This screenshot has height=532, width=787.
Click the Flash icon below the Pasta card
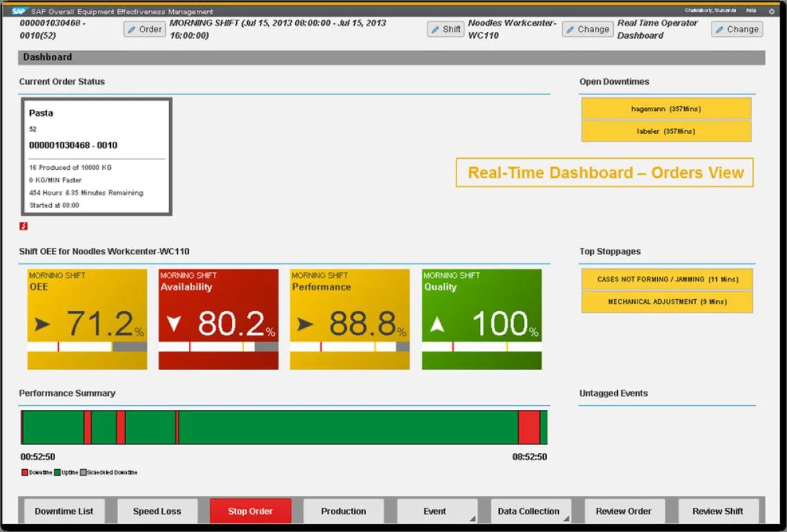tap(24, 226)
